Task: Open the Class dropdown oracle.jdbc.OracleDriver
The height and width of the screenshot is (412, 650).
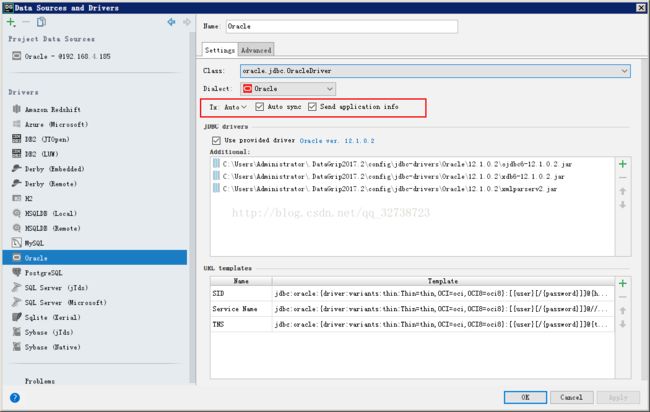Action: pyautogui.click(x=435, y=71)
